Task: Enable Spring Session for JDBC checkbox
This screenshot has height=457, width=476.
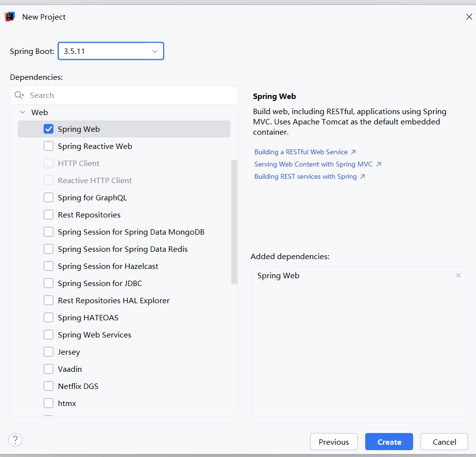Action: coord(49,283)
